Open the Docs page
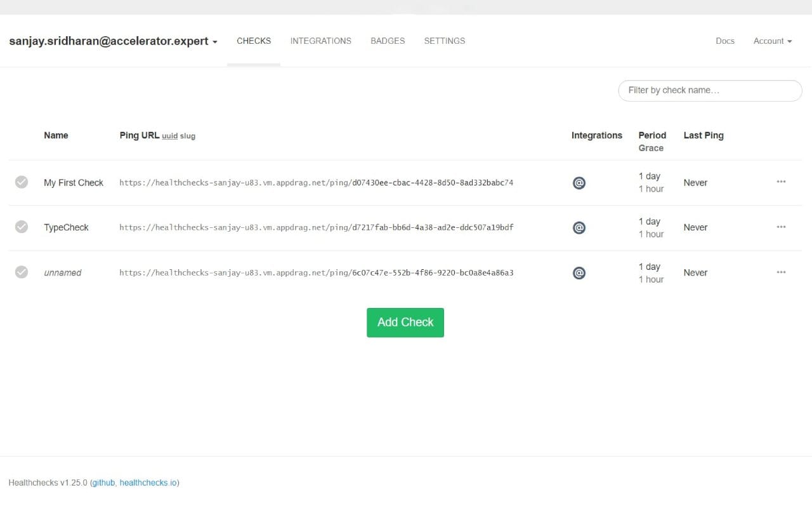Screen dimensions: 812x508 click(x=724, y=41)
